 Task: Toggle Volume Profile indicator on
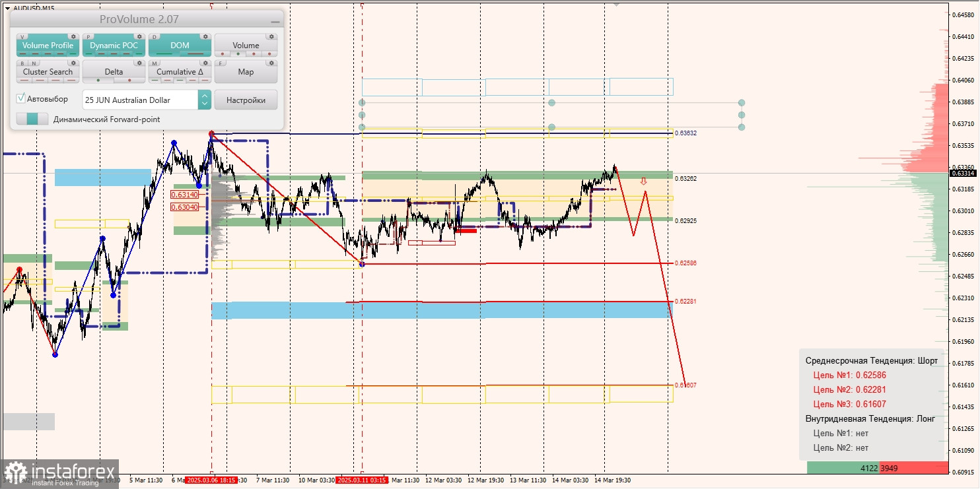pyautogui.click(x=48, y=46)
